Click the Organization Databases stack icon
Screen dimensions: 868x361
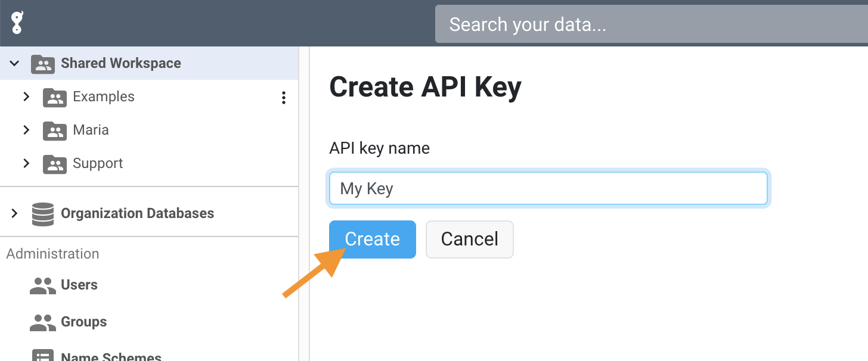pyautogui.click(x=42, y=214)
